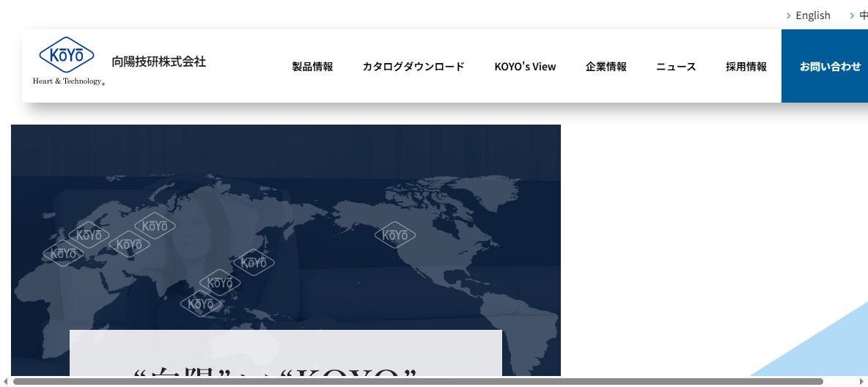
Task: Click the horizontal scrollbar thumb at the bottom
Action: (418, 381)
